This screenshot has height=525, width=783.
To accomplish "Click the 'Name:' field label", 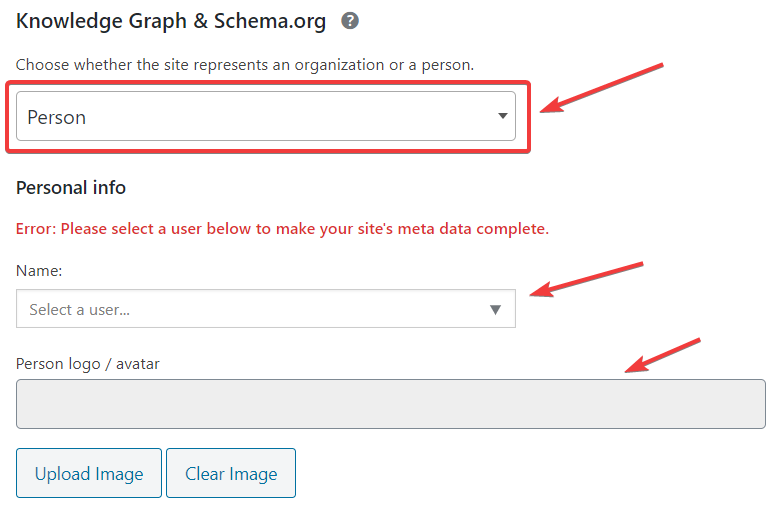I will 39,270.
